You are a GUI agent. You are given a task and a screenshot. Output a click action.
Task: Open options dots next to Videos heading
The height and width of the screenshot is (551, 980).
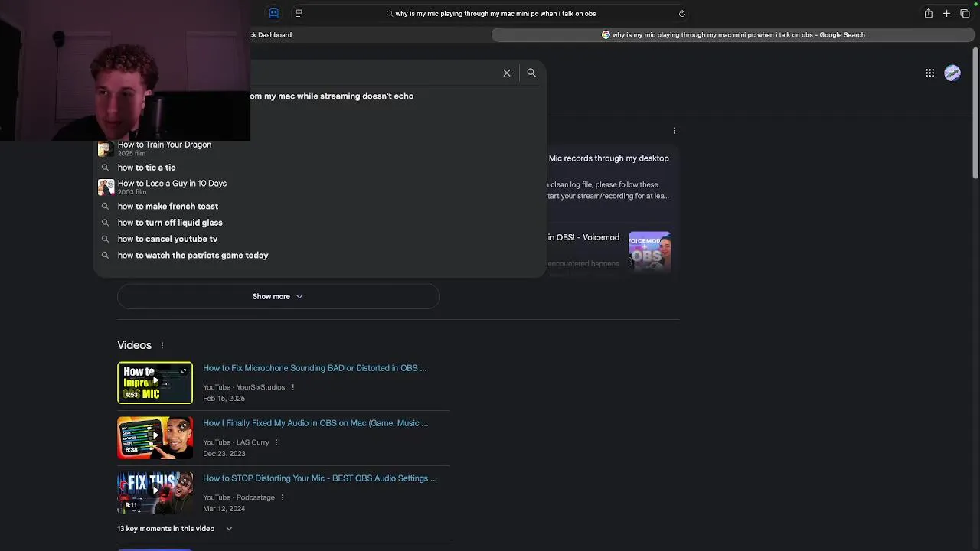[x=162, y=346]
